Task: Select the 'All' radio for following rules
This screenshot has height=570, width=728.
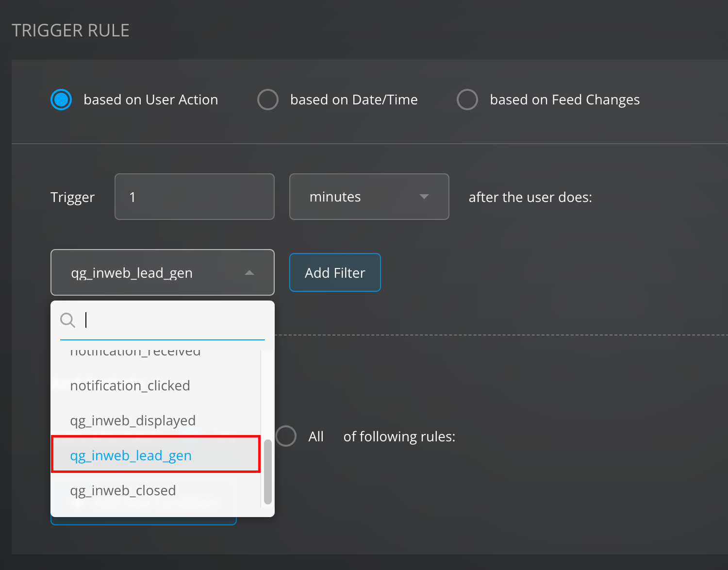Action: tap(286, 436)
